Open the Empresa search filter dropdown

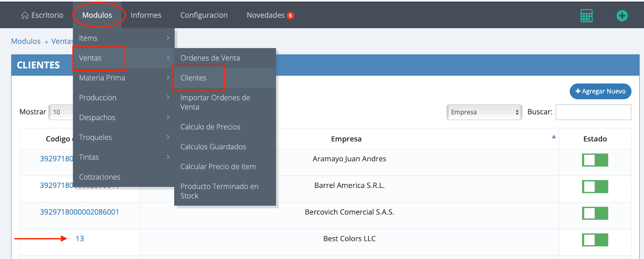484,112
